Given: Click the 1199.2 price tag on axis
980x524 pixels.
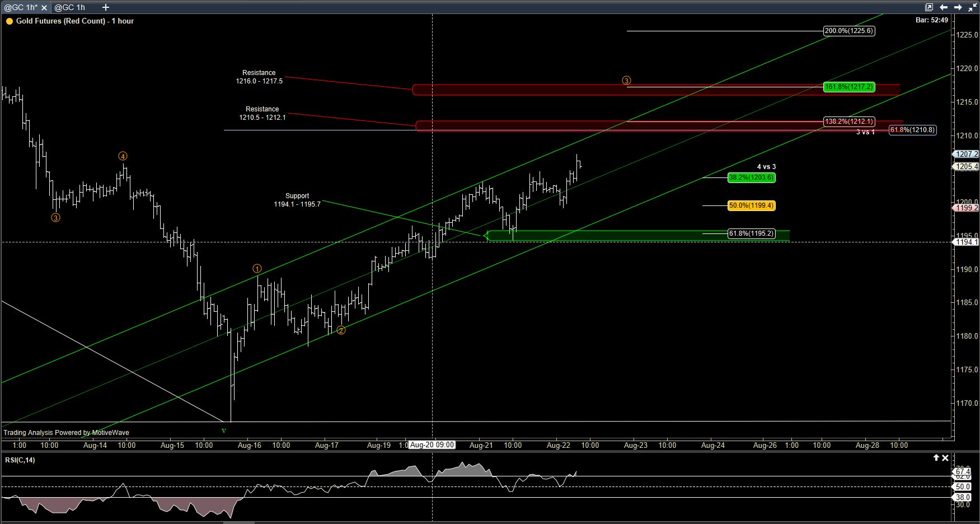Looking at the screenshot, I should 967,208.
